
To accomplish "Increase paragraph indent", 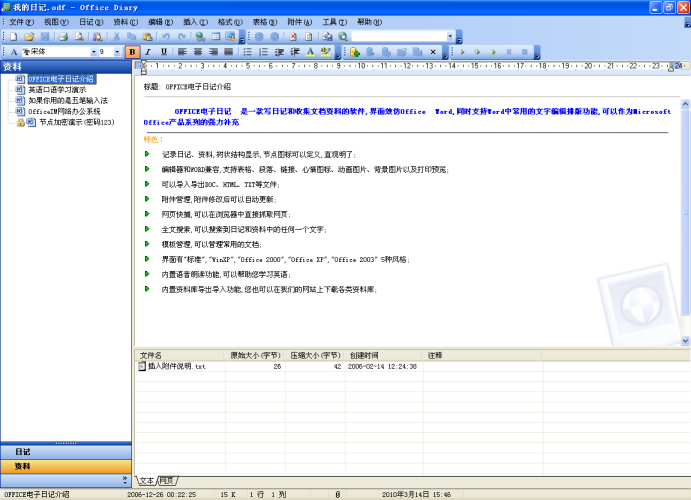I will 295,52.
